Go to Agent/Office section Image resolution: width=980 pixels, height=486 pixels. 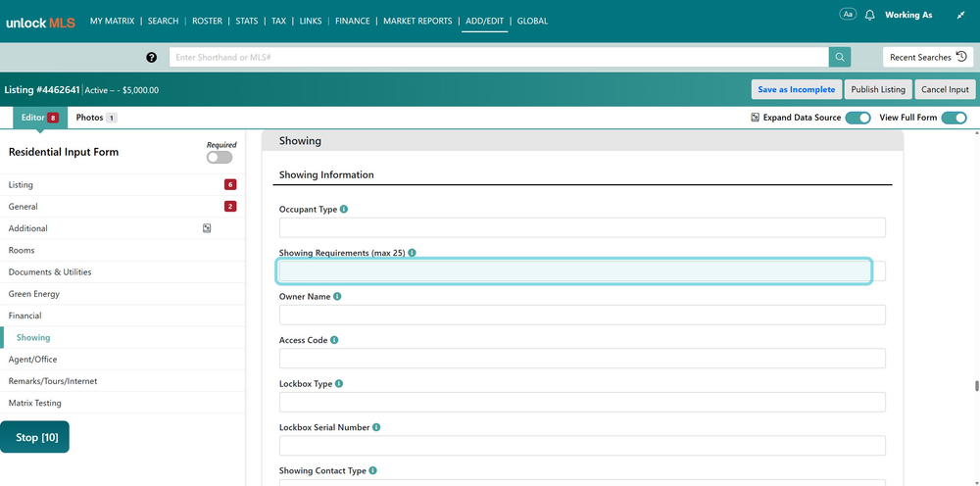122,360
